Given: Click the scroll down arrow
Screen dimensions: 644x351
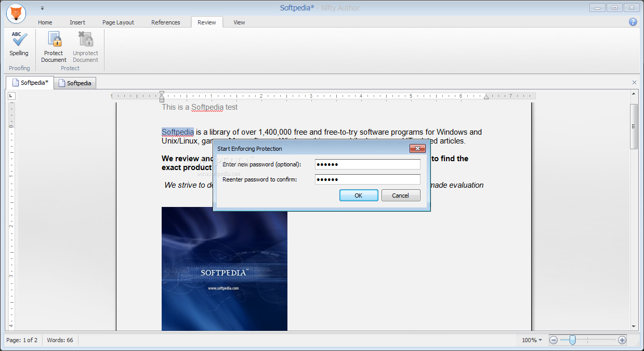Looking at the screenshot, I should (x=634, y=326).
